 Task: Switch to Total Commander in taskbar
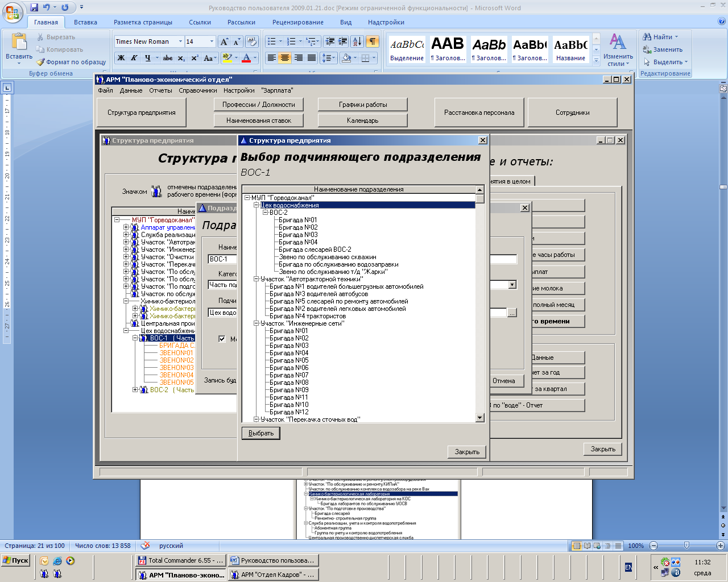pos(181,560)
